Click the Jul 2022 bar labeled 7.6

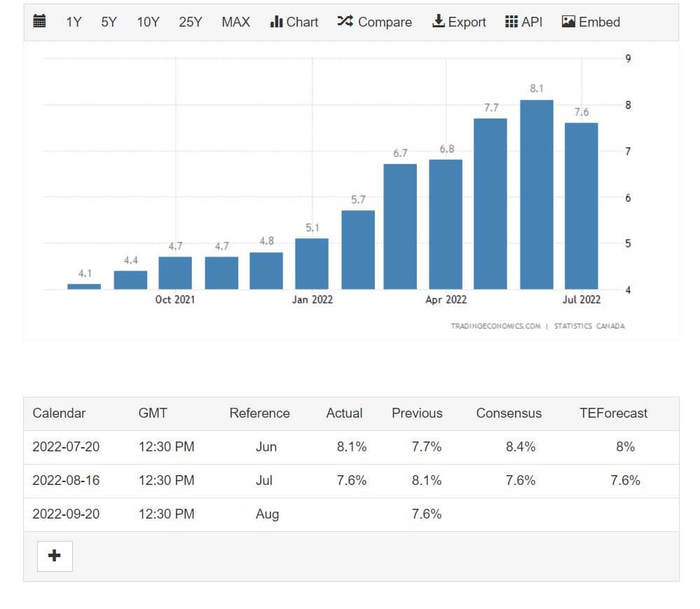point(582,205)
